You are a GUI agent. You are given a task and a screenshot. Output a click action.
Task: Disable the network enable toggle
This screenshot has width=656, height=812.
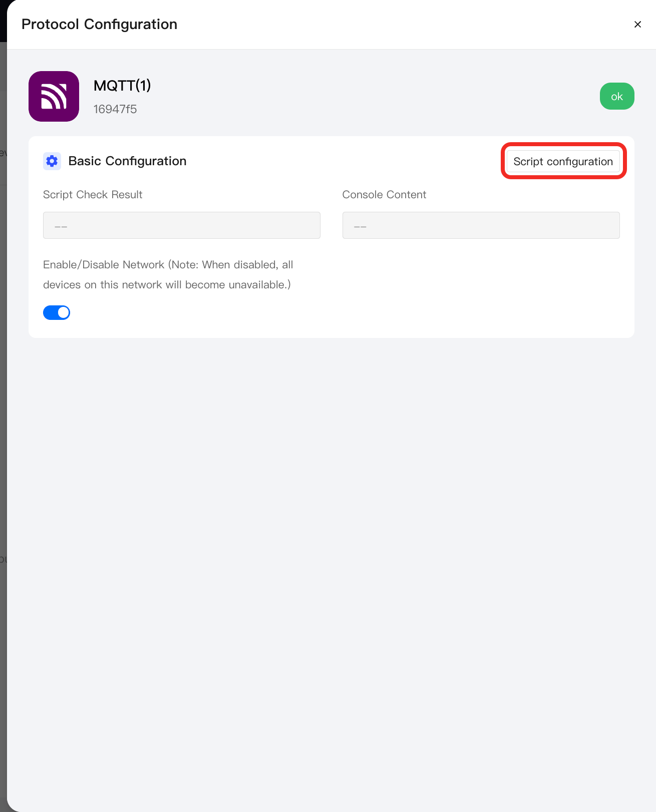pos(57,312)
